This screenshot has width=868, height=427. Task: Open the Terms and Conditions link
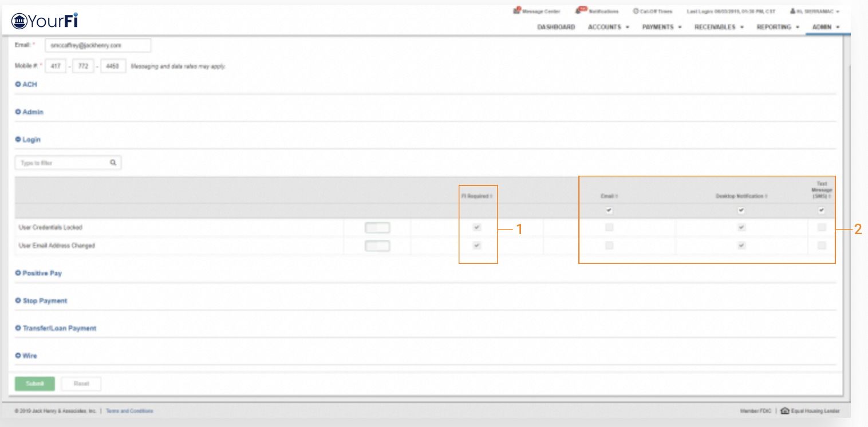pyautogui.click(x=129, y=411)
